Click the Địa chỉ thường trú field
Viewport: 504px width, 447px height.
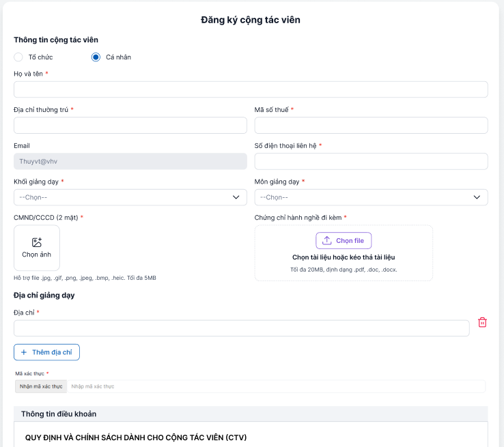pyautogui.click(x=130, y=126)
